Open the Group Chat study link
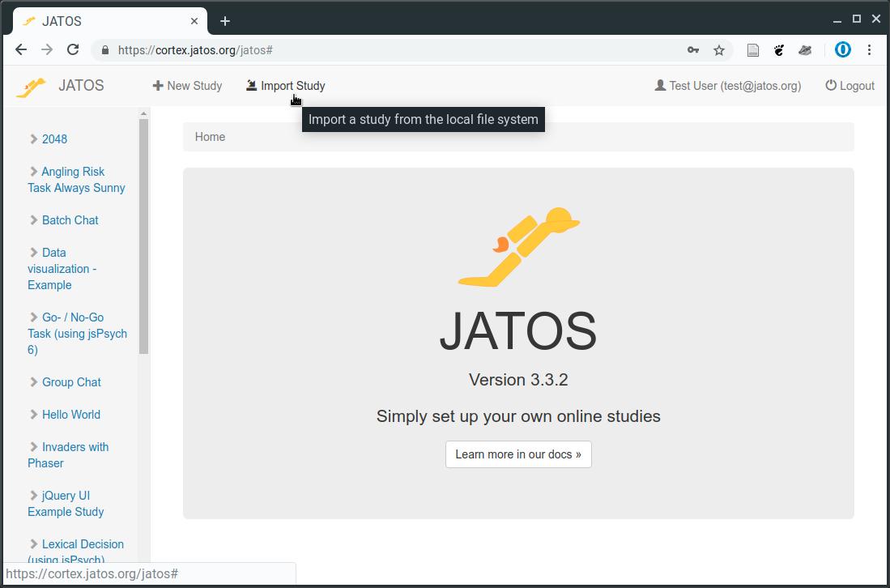 (x=71, y=382)
